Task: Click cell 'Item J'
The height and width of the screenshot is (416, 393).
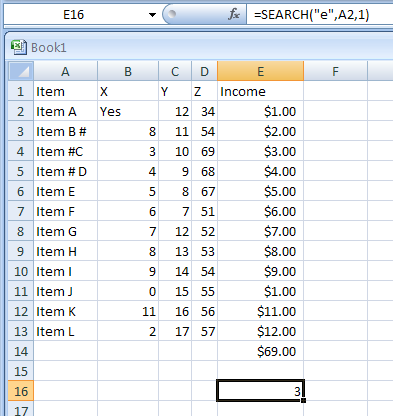Action: pyautogui.click(x=65, y=291)
